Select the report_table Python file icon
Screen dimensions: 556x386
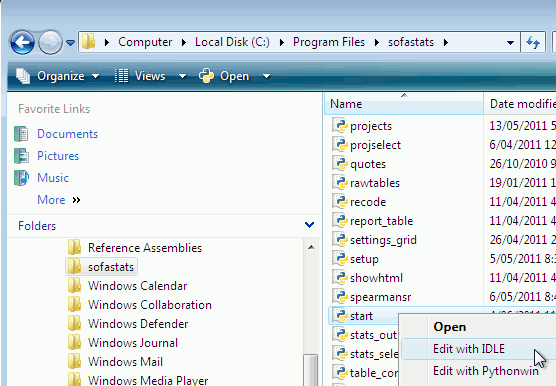point(340,220)
